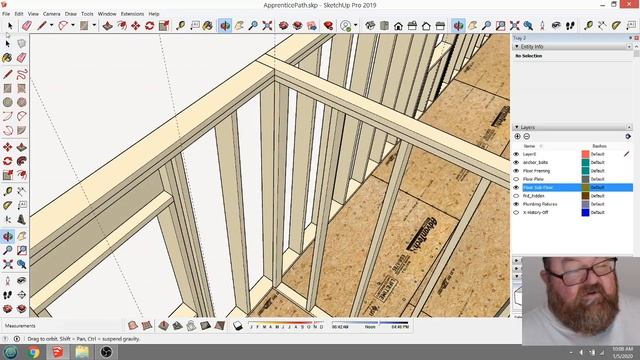Select the Axes tool in left palette
Viewport: 640px width, 360px height.
coord(7,220)
